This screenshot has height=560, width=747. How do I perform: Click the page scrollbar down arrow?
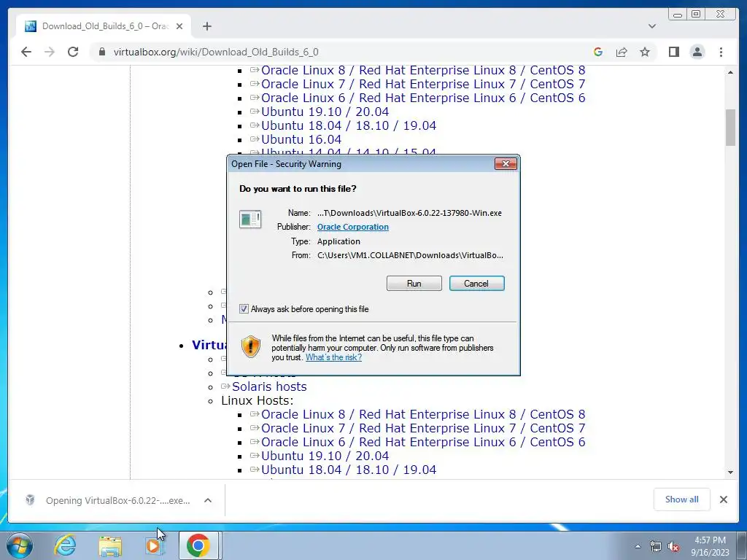click(730, 472)
